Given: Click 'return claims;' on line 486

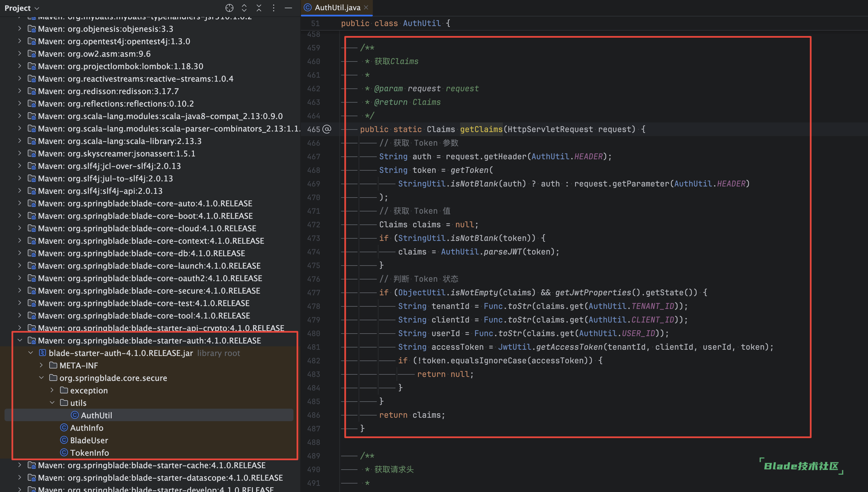Looking at the screenshot, I should point(412,415).
